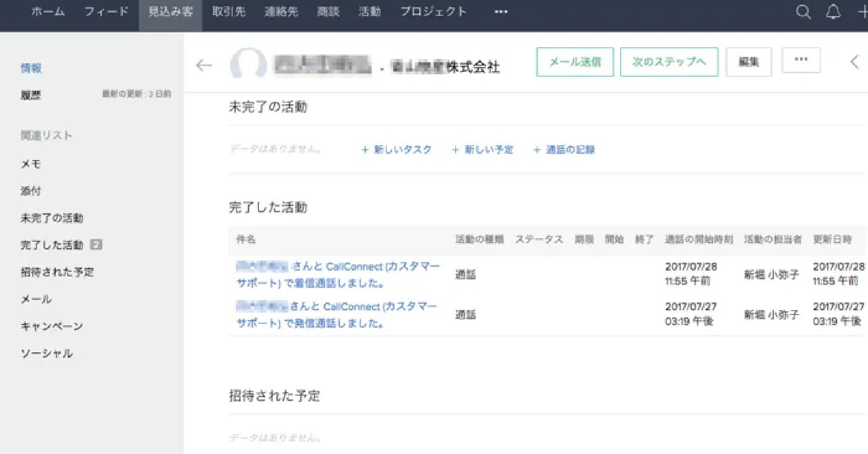Open the 着信通話しました activity link
The image size is (868, 454).
click(x=338, y=275)
